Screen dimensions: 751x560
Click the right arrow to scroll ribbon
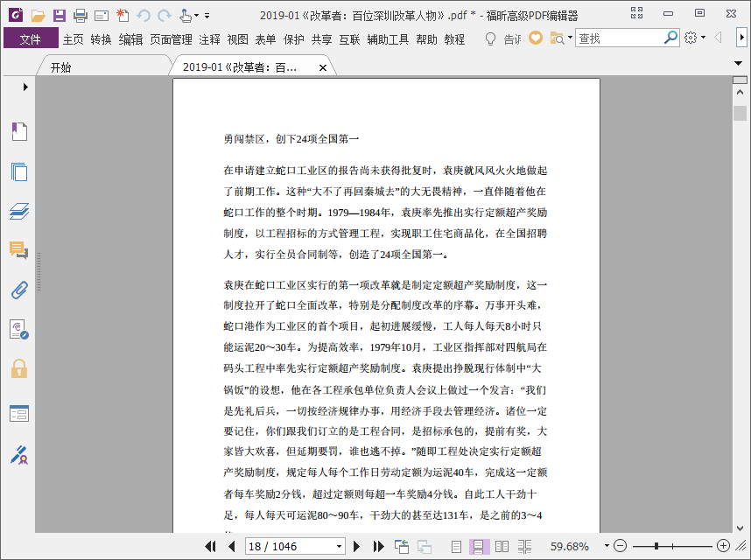click(742, 38)
